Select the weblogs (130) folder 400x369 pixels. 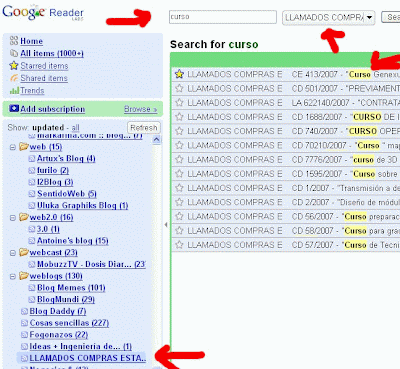coord(56,276)
